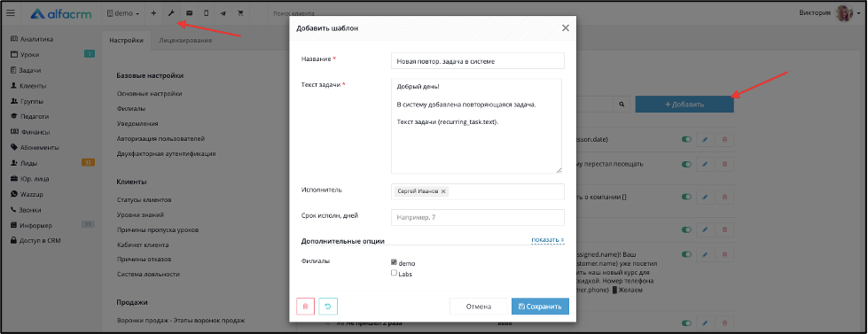Click the Срок исполн. дней input field

(x=478, y=217)
